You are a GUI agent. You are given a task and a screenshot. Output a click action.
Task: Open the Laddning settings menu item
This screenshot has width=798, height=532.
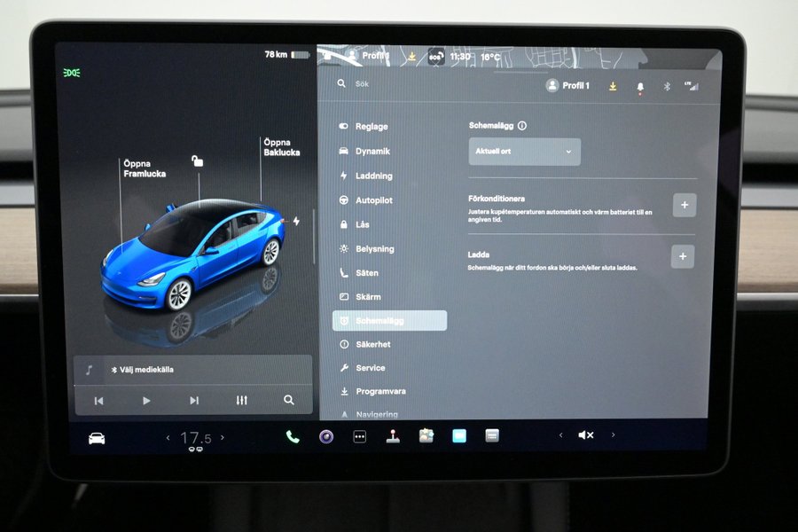click(x=373, y=176)
